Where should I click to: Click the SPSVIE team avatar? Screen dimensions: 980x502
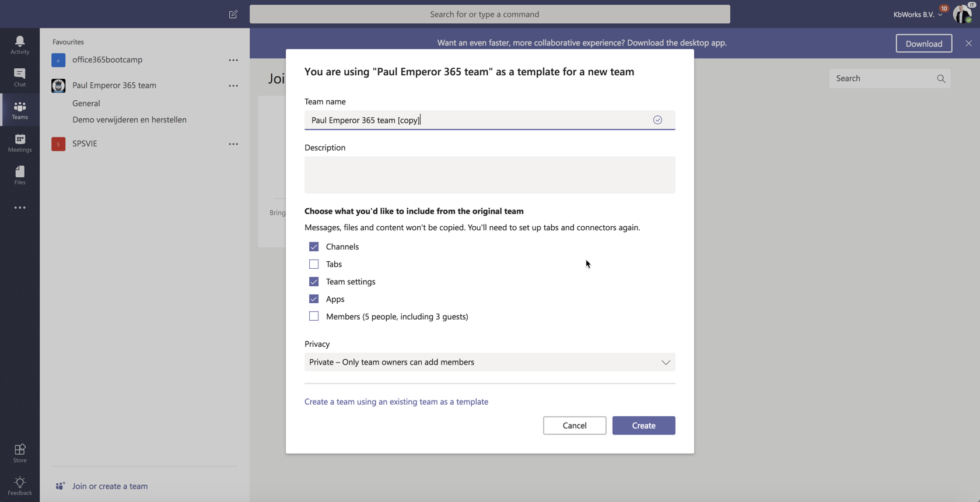pyautogui.click(x=58, y=144)
